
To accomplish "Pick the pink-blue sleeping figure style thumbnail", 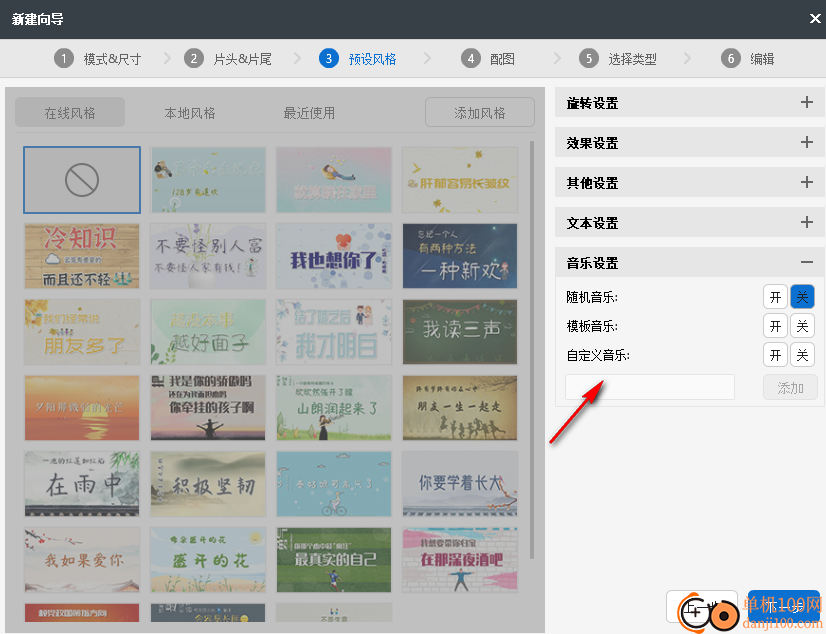I will (x=334, y=180).
